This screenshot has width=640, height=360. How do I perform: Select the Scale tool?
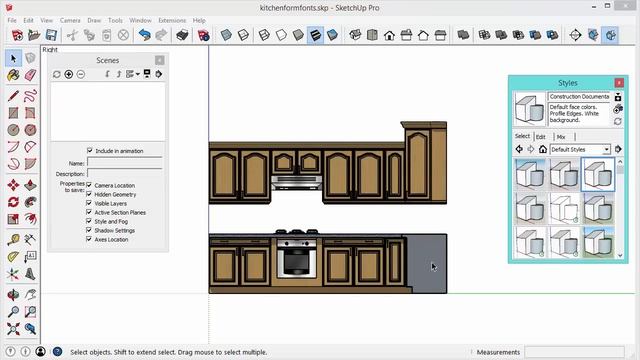13,219
